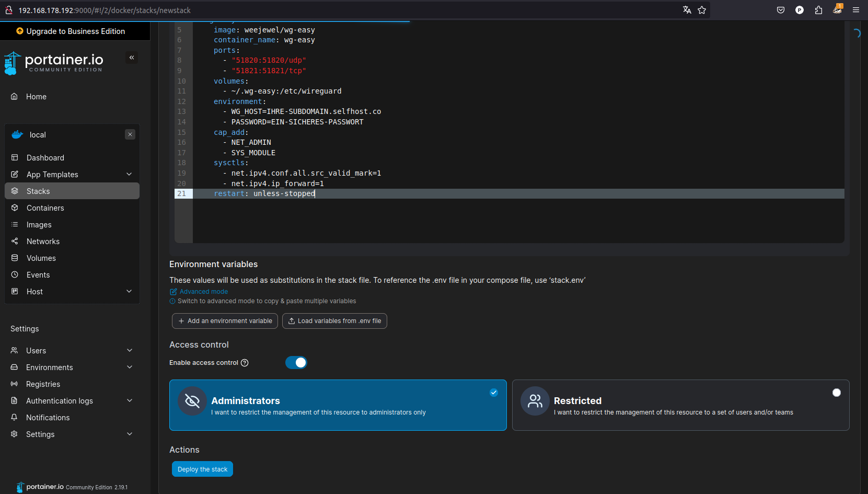
Task: Bookmark this page with the star icon
Action: coord(702,10)
